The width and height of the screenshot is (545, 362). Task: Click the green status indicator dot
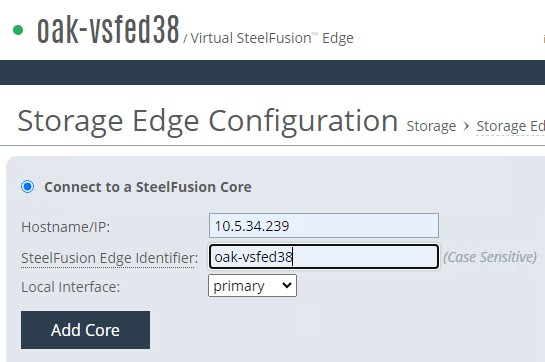[18, 30]
